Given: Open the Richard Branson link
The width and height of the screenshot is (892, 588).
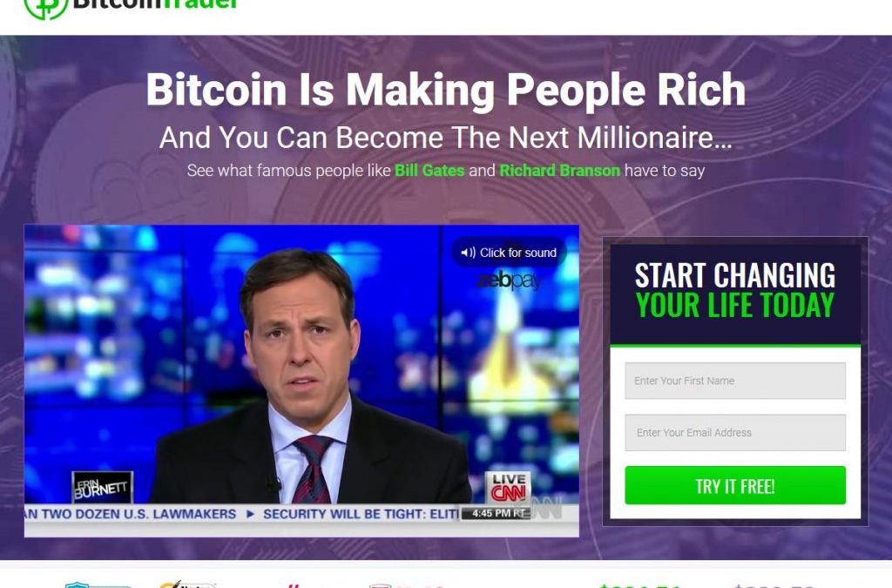Looking at the screenshot, I should (560, 171).
